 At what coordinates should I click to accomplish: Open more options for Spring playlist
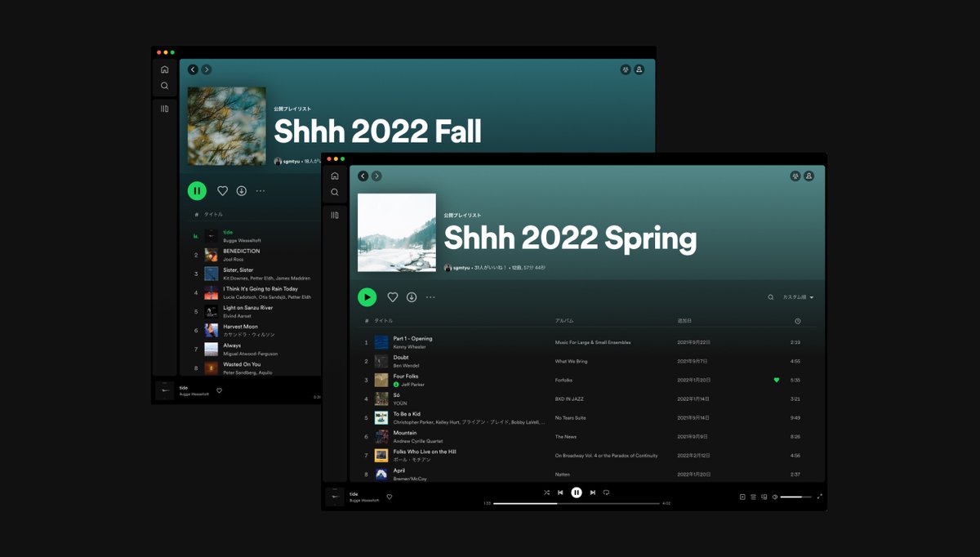coord(430,297)
